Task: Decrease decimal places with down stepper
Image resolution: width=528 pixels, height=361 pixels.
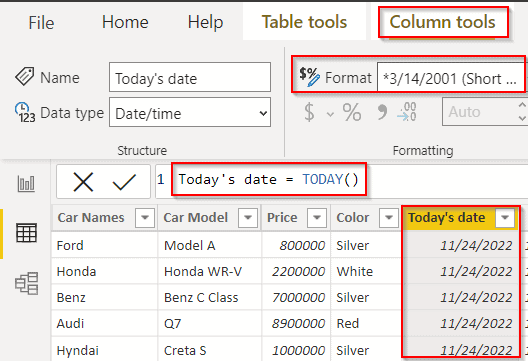Action: pyautogui.click(x=522, y=118)
